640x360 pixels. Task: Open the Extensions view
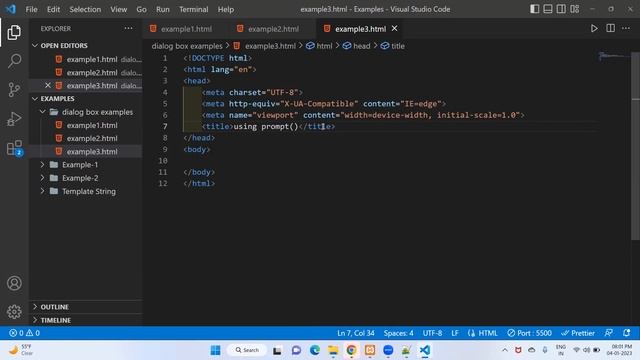click(14, 148)
